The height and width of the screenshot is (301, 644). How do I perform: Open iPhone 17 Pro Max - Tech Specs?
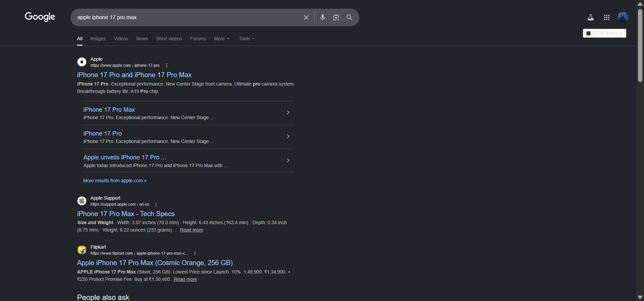tap(126, 214)
